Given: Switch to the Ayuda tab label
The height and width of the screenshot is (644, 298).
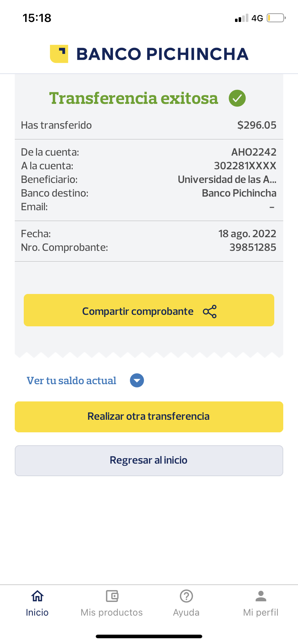Looking at the screenshot, I should (186, 612).
